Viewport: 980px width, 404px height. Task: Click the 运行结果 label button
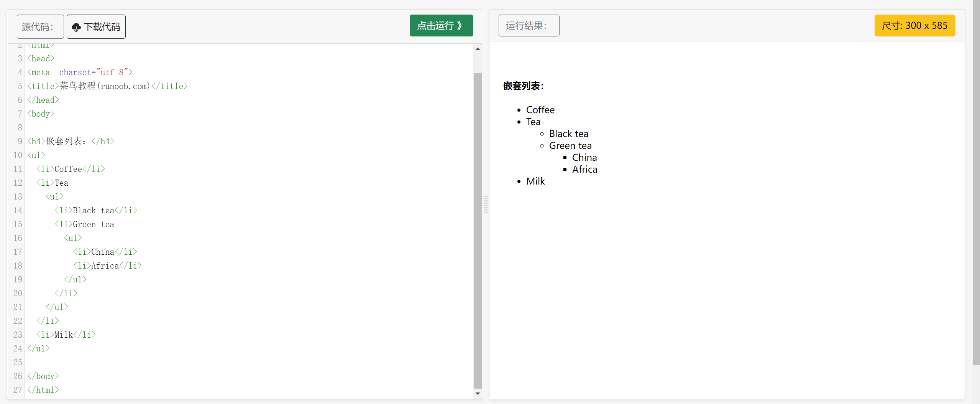(x=529, y=26)
